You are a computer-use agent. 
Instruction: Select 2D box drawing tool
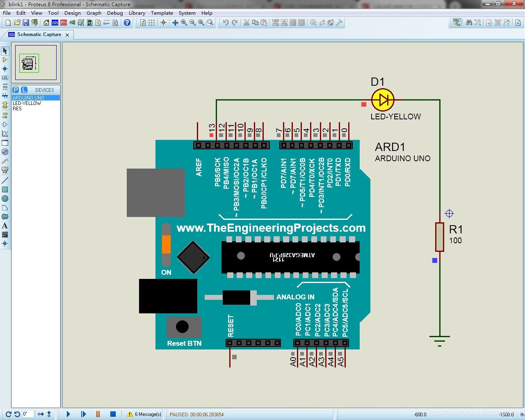coord(5,189)
